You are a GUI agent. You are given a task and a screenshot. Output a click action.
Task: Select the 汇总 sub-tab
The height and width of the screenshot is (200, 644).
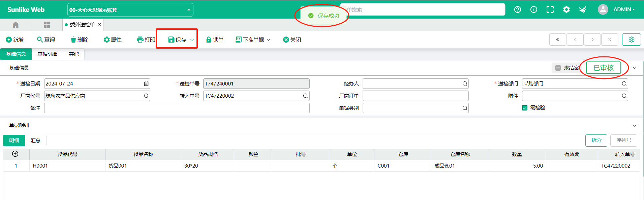35,141
